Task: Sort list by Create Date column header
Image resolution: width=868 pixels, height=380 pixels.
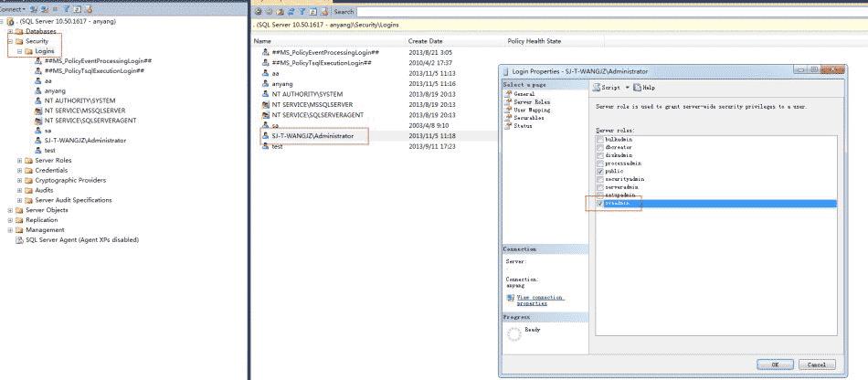Action: click(x=425, y=41)
